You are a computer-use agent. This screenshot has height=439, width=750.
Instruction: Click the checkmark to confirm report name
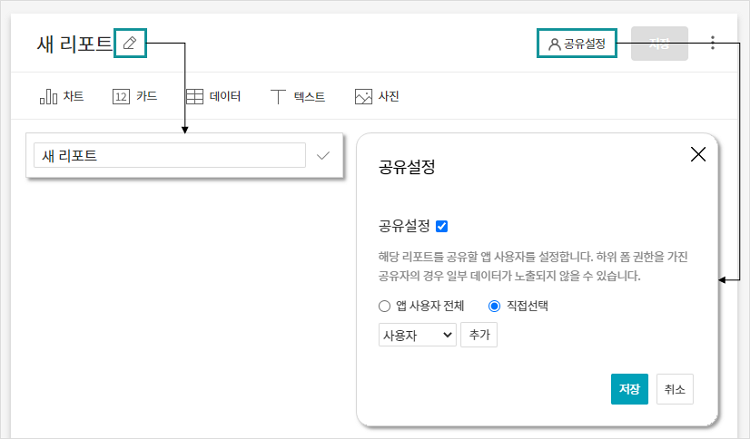click(322, 156)
